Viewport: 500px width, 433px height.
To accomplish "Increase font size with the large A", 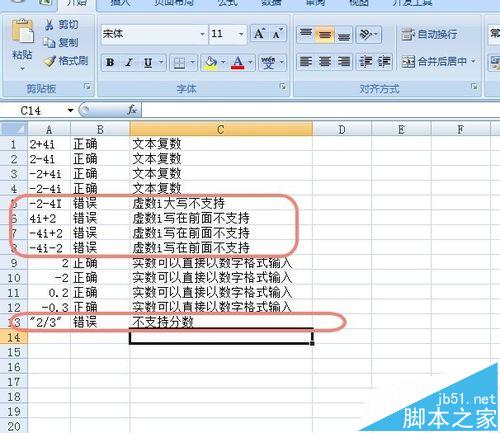I will click(259, 34).
